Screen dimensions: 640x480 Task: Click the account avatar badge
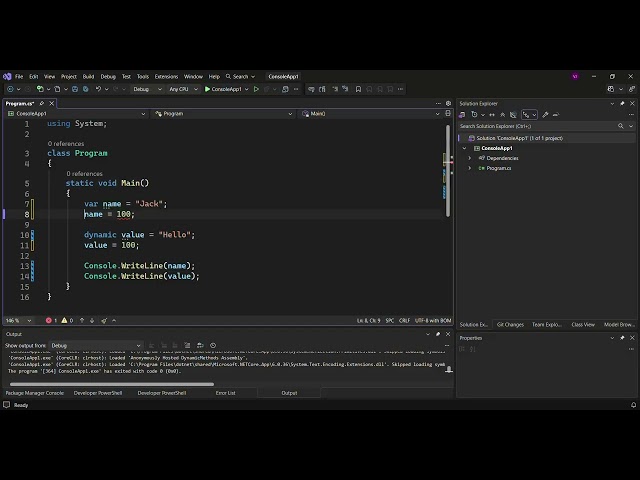pyautogui.click(x=575, y=76)
